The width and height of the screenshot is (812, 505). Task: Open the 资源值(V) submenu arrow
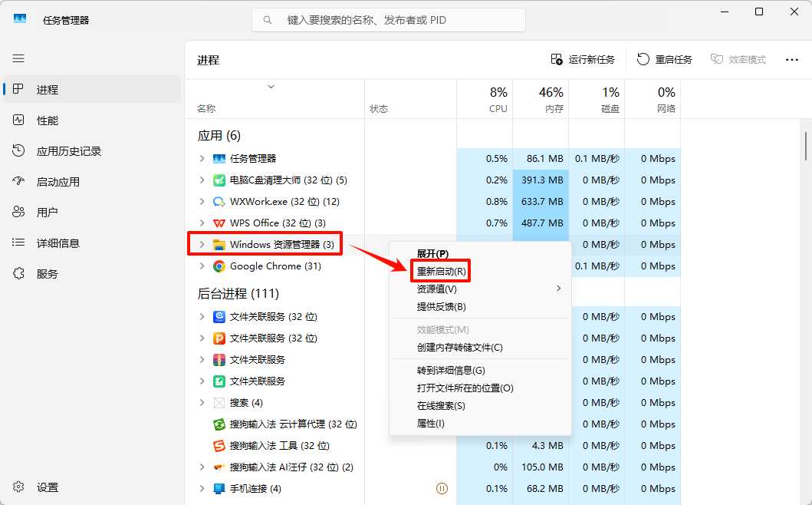[x=558, y=289]
